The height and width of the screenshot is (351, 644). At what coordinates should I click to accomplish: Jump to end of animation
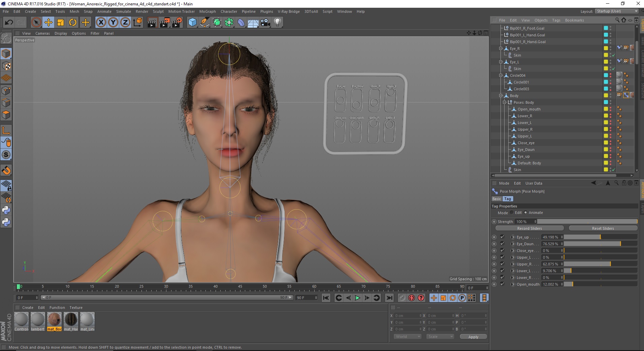(389, 298)
